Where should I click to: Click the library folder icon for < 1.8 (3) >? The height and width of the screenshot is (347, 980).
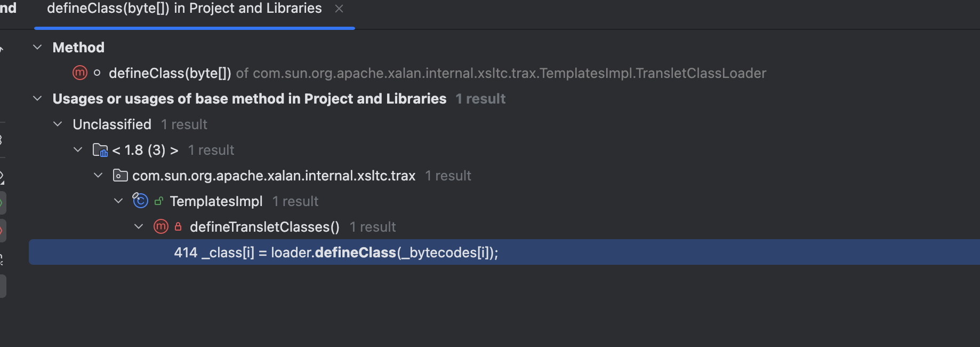coord(100,150)
